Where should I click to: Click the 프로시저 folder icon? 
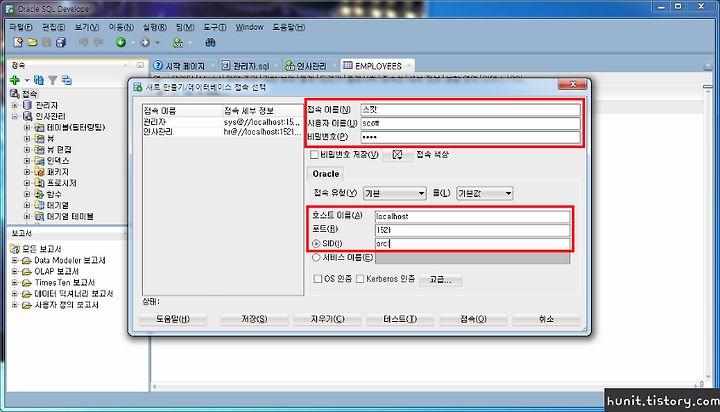tap(39, 183)
